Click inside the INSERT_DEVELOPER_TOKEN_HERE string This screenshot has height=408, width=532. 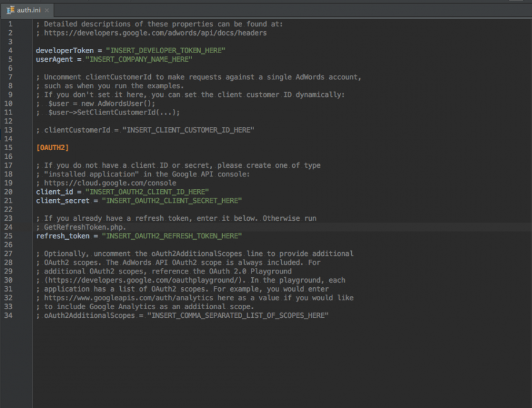pyautogui.click(x=166, y=50)
